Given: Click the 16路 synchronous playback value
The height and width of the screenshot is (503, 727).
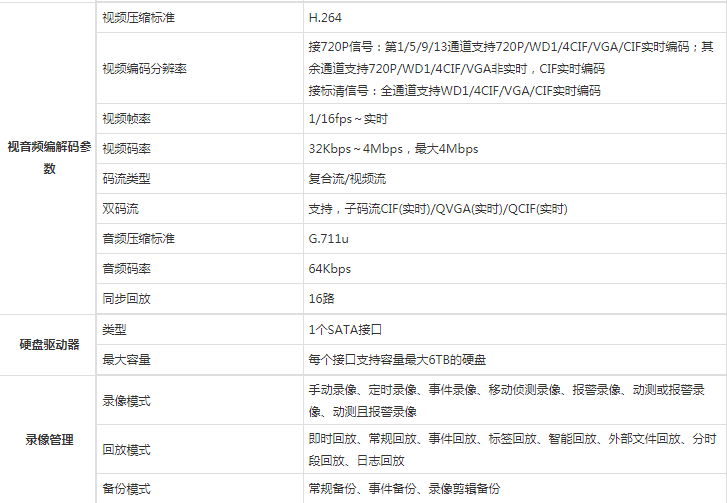Looking at the screenshot, I should [x=321, y=299].
